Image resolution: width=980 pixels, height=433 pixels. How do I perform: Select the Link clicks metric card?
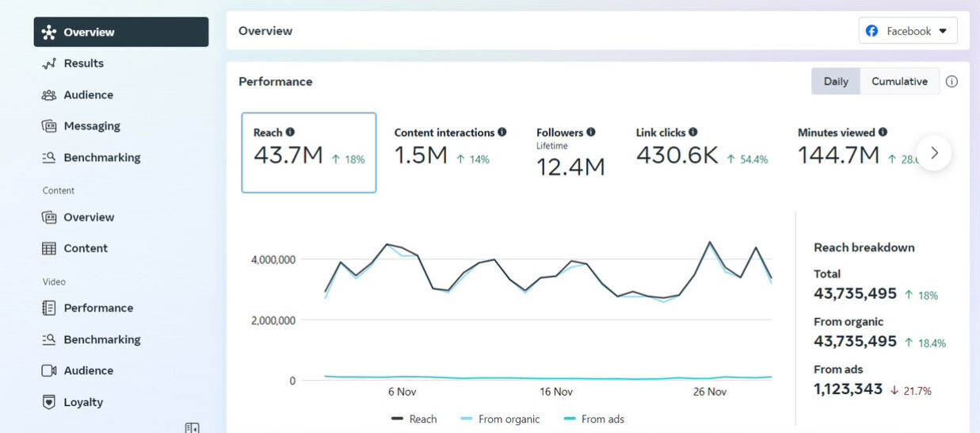(x=701, y=153)
